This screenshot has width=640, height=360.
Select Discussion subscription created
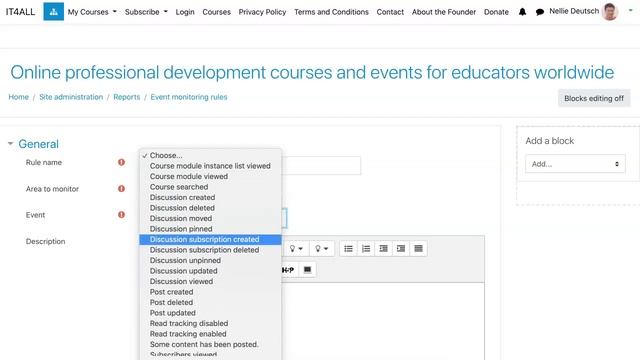tap(210, 240)
